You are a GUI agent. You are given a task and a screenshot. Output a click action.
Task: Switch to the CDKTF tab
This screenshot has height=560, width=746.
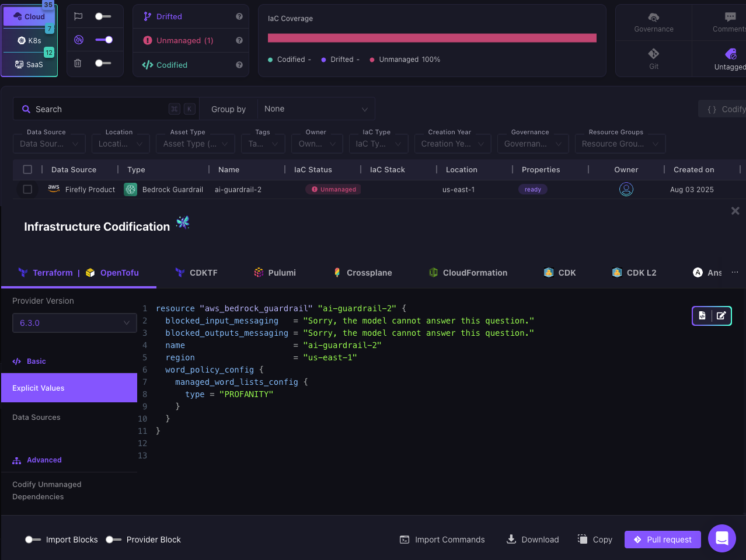(197, 273)
